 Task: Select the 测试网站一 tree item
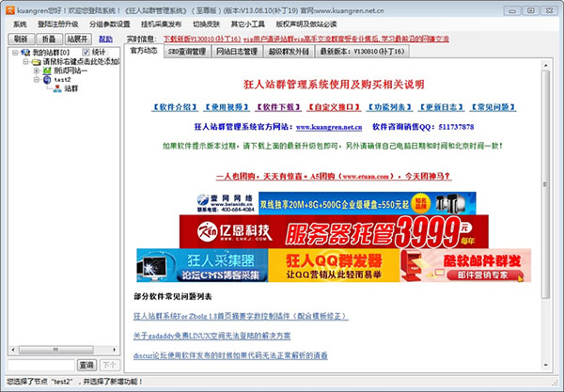pos(70,71)
